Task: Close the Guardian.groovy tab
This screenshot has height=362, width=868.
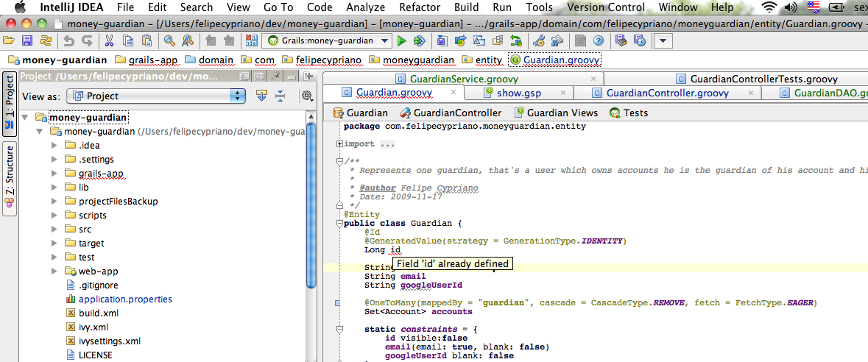Action: tap(454, 93)
